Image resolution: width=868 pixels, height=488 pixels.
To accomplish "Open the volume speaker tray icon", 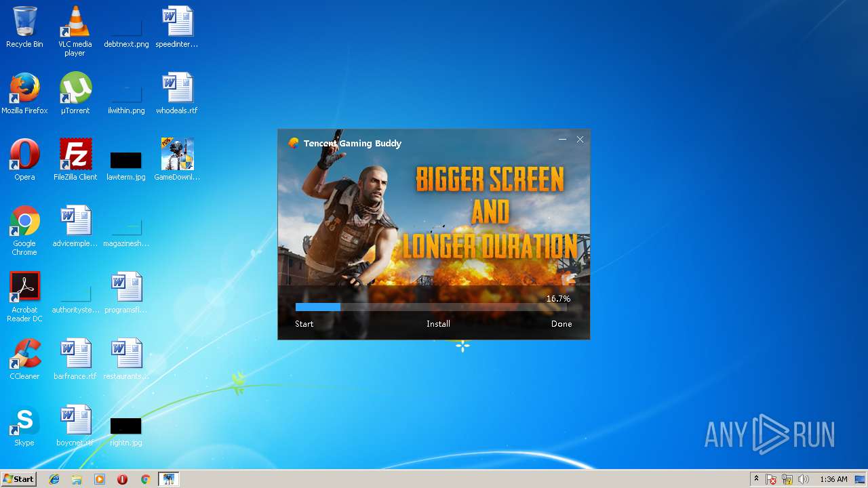I will click(x=804, y=479).
